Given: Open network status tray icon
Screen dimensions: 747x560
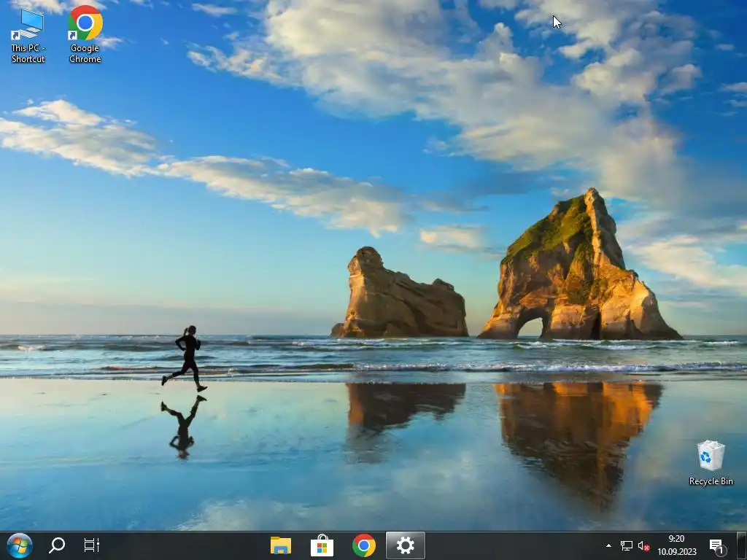Looking at the screenshot, I should [627, 545].
